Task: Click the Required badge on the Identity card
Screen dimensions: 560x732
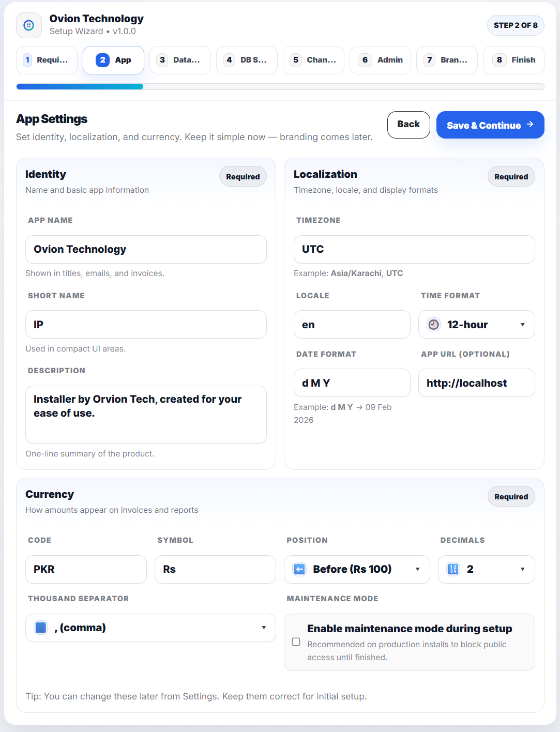Action: (x=243, y=176)
